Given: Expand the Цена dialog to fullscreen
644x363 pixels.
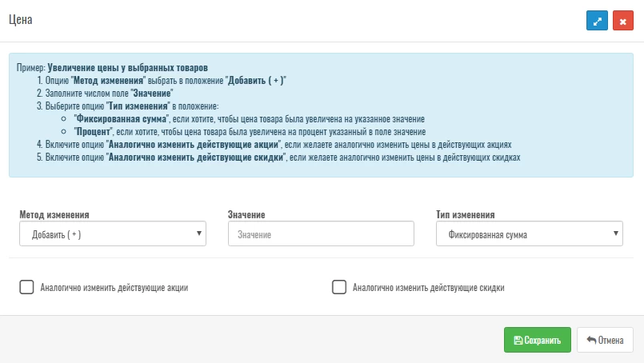Looking at the screenshot, I should [597, 20].
